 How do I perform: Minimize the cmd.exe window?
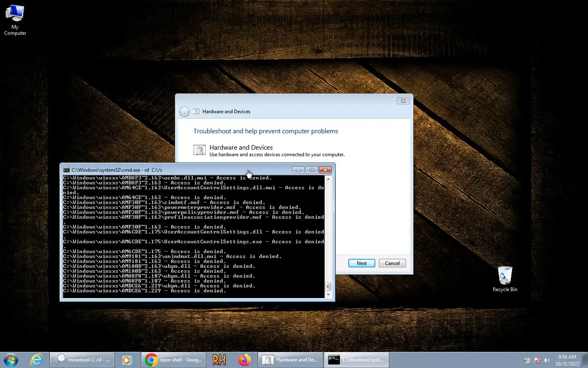click(298, 170)
